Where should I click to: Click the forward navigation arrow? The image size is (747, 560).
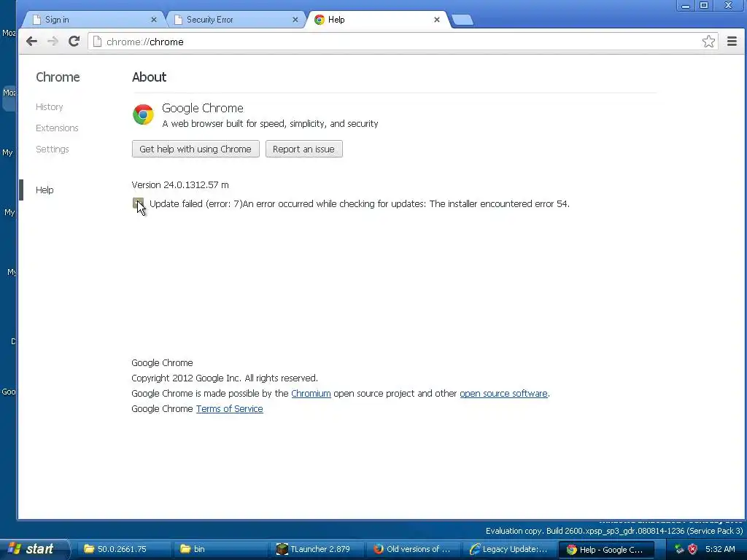[x=53, y=42]
